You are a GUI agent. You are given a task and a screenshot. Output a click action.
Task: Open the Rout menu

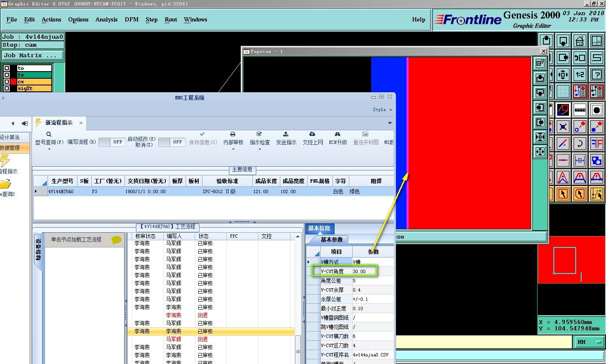(x=171, y=19)
